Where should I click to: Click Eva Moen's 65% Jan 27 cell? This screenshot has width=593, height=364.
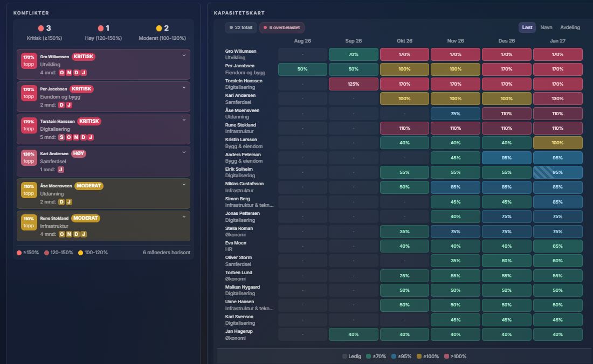pos(557,246)
